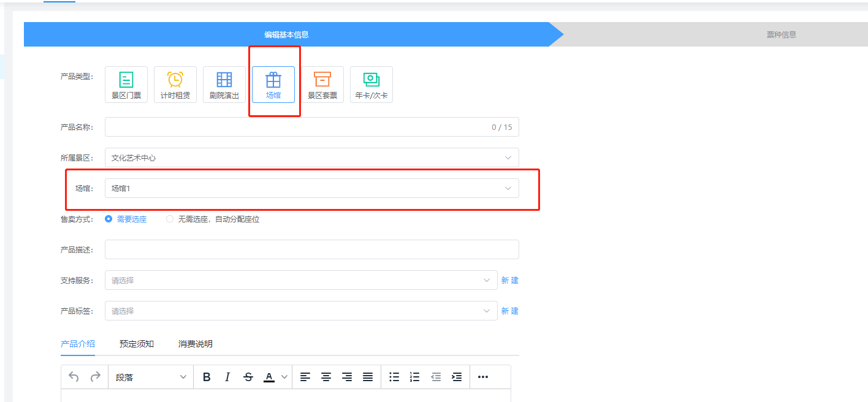Open the 段落 paragraph style dropdown
Screen dimensions: 868x402
coord(151,377)
